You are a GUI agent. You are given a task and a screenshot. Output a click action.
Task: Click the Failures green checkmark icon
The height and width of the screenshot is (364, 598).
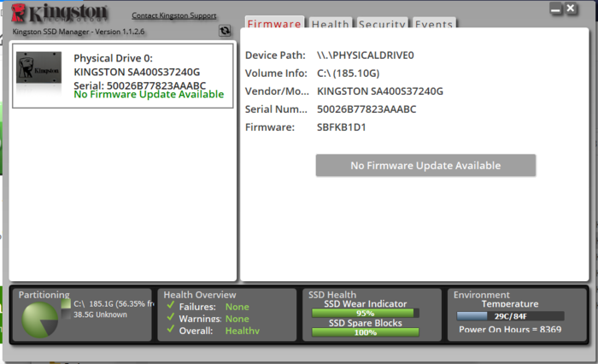pos(170,306)
